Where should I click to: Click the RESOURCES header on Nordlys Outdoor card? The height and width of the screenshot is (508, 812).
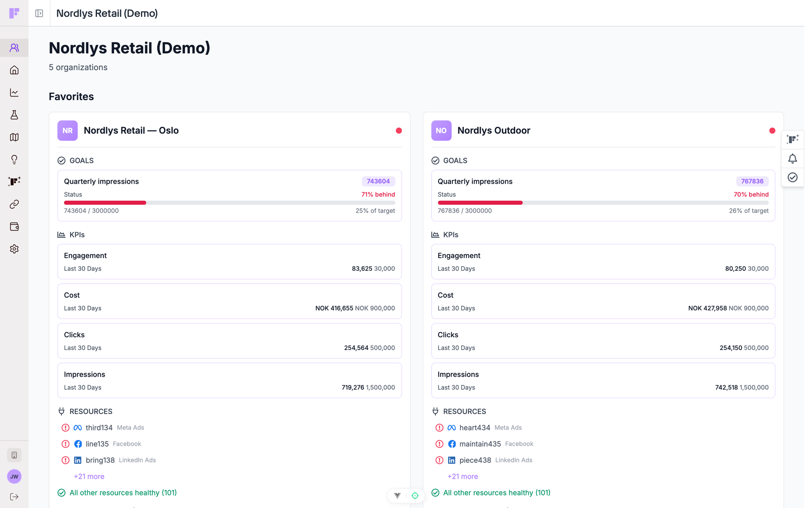(x=464, y=411)
